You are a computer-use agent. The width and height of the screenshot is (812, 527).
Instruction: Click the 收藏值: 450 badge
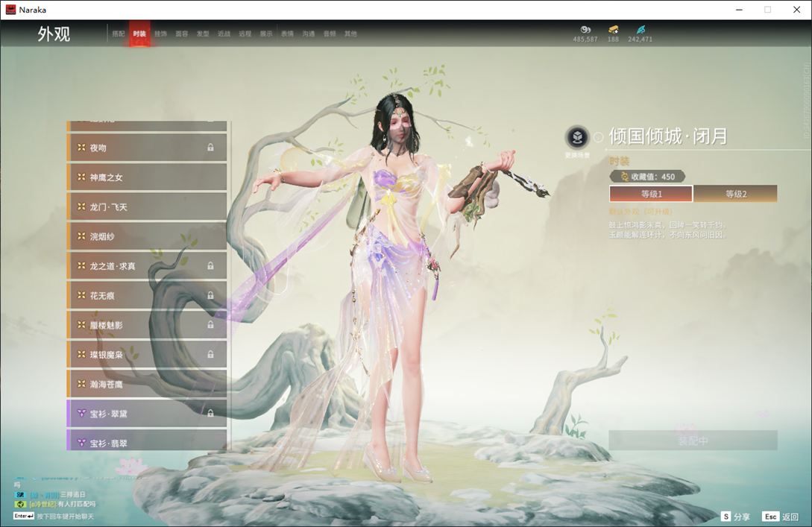pos(647,177)
